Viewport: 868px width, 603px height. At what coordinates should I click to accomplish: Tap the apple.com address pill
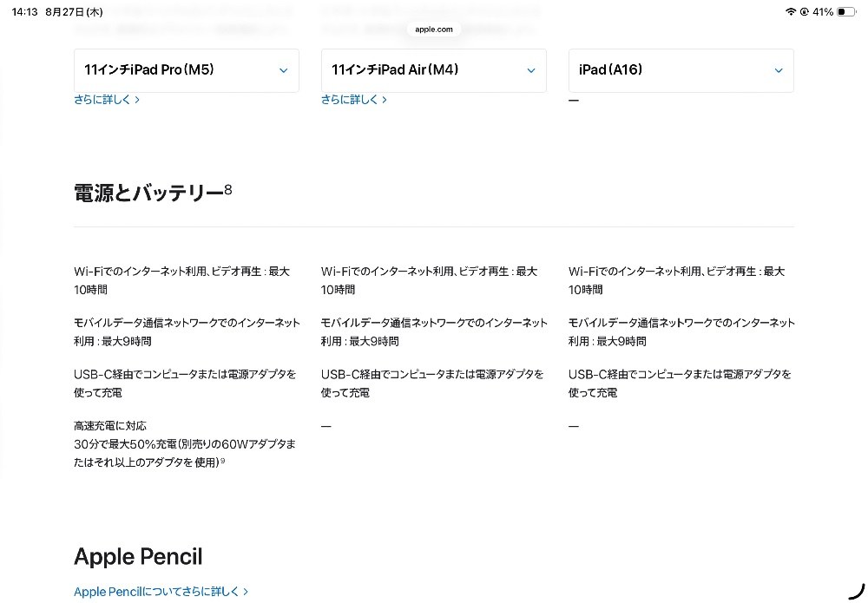click(434, 29)
